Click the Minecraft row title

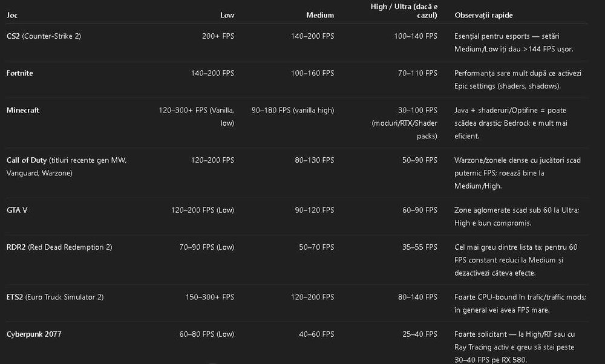point(23,111)
